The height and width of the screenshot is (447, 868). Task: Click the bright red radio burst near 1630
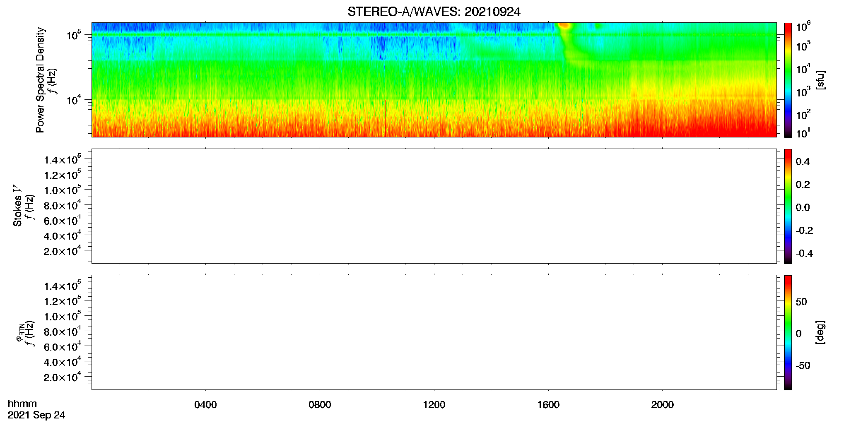tap(564, 26)
